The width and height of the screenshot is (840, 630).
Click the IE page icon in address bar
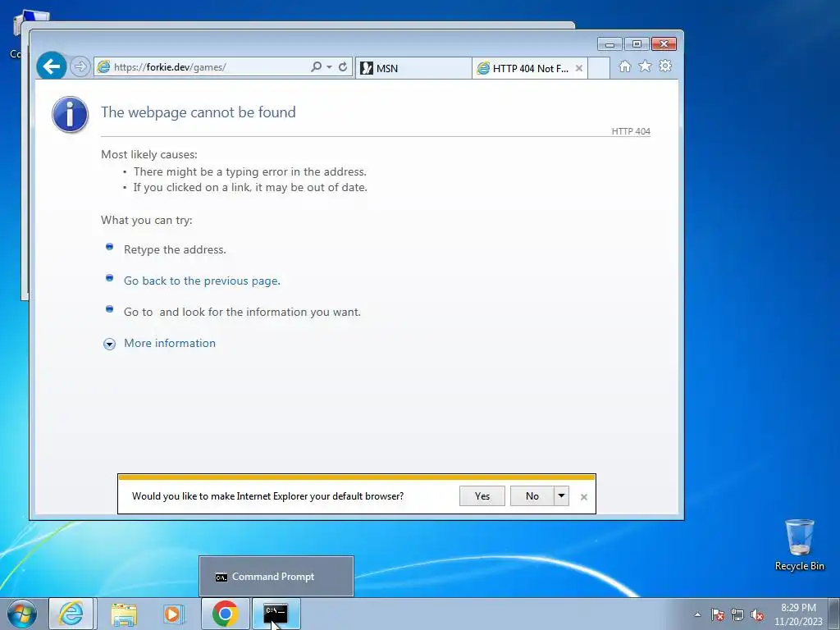pos(103,67)
